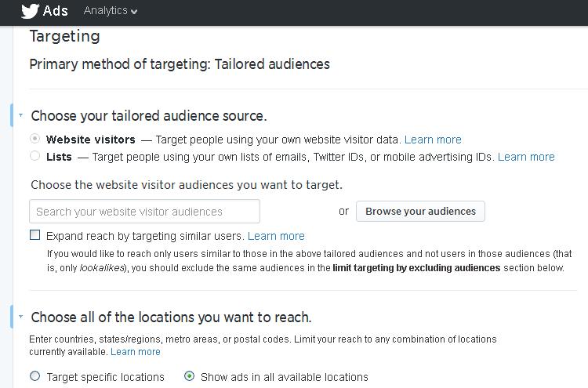Enable Expand reach by targeting similar users

tap(34, 235)
